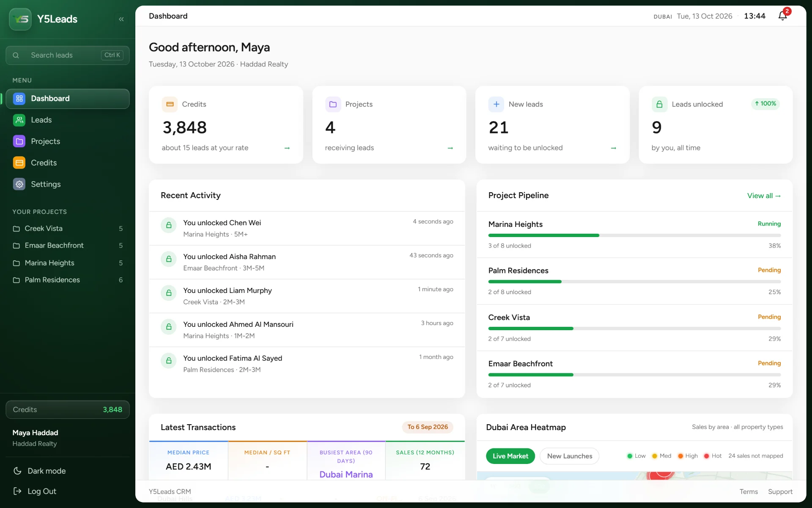Open the notifications bell
Viewport: 812px width, 508px height.
tap(783, 16)
